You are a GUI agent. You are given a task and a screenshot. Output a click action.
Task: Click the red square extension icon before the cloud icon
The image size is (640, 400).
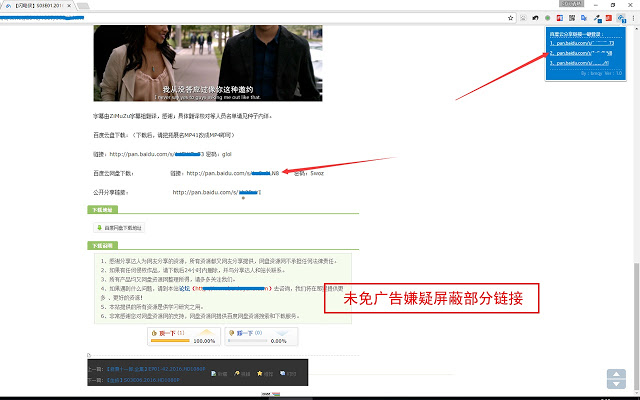(609, 18)
